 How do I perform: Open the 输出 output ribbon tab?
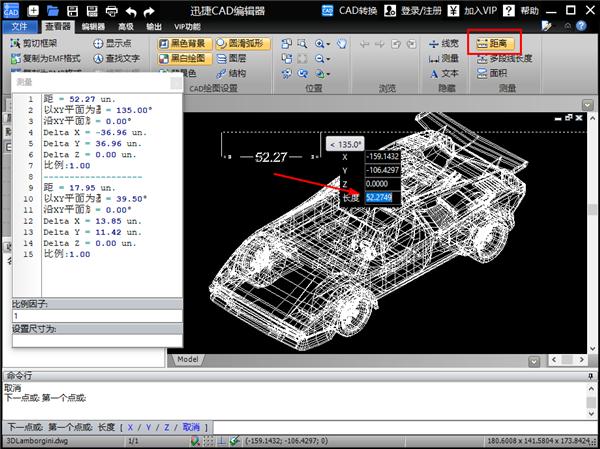coord(154,27)
